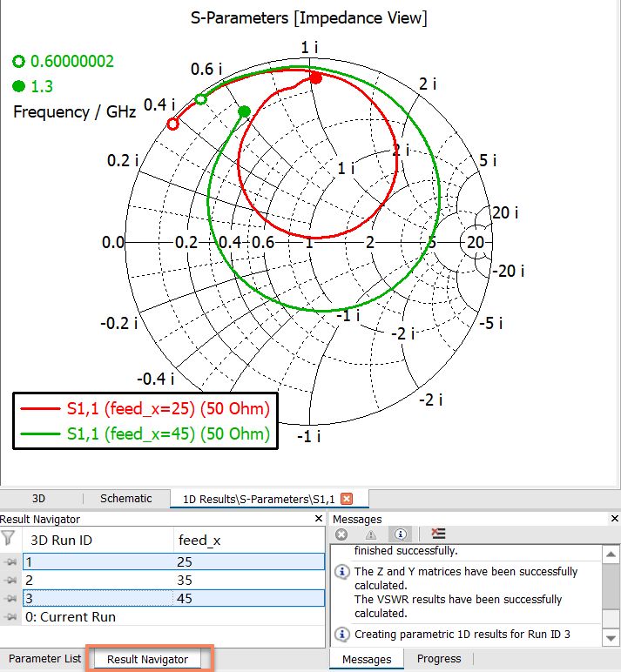This screenshot has height=672, width=621.
Task: Click the 0.60000002 frequency marker label
Action: (x=72, y=61)
